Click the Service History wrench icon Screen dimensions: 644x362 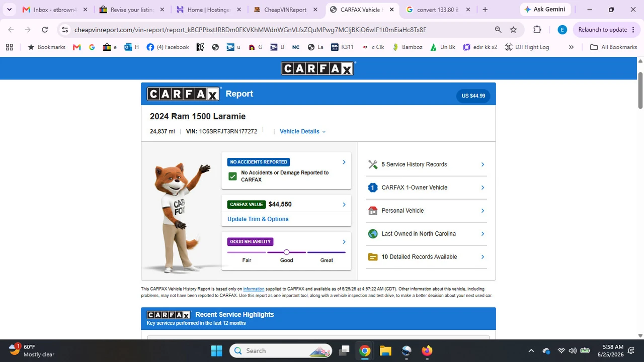tap(373, 164)
